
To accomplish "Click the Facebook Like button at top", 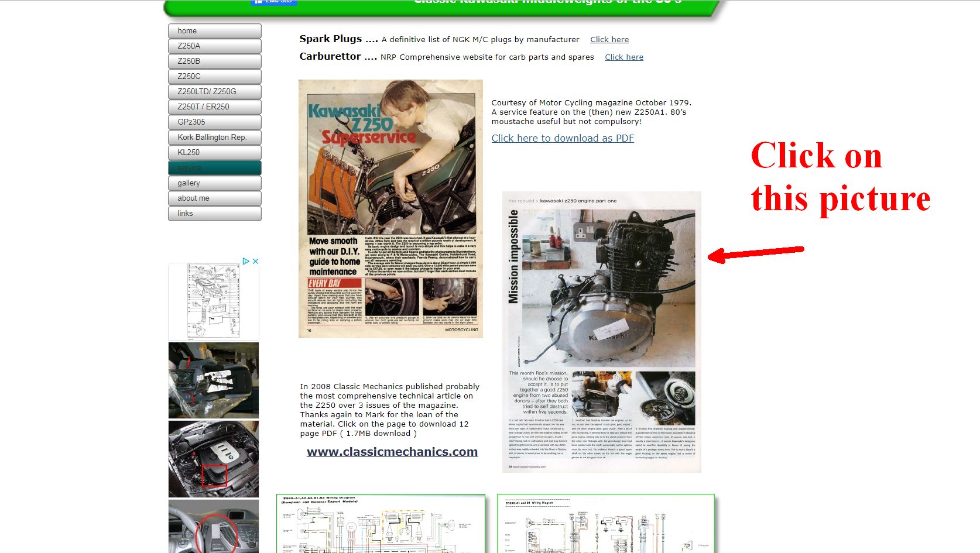I will [x=273, y=2].
